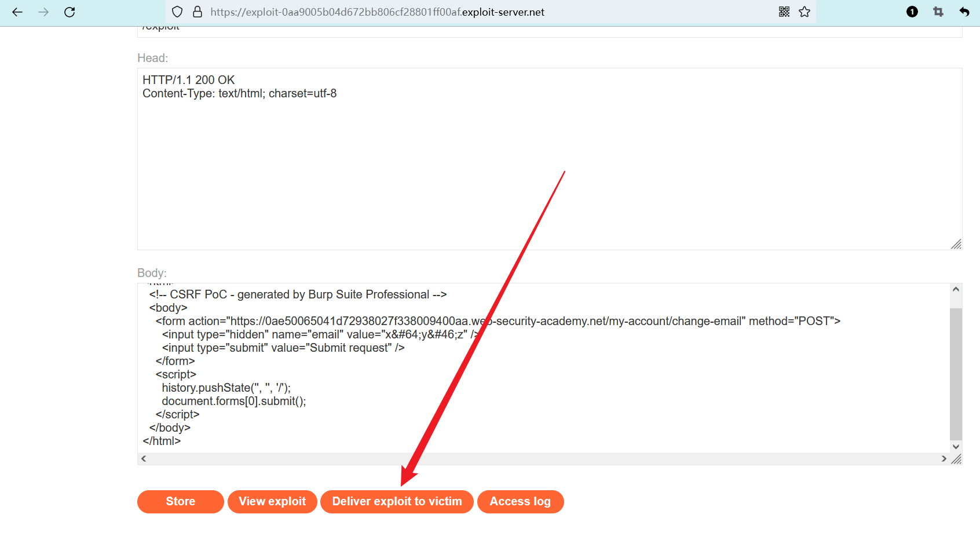Image resolution: width=980 pixels, height=536 pixels.
Task: Click the 'Head:' field label
Action: (152, 58)
